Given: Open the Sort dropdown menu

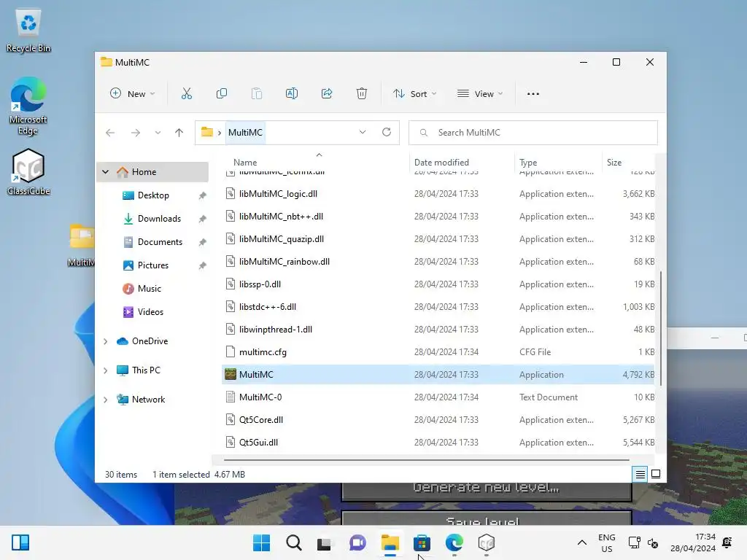Looking at the screenshot, I should [415, 94].
